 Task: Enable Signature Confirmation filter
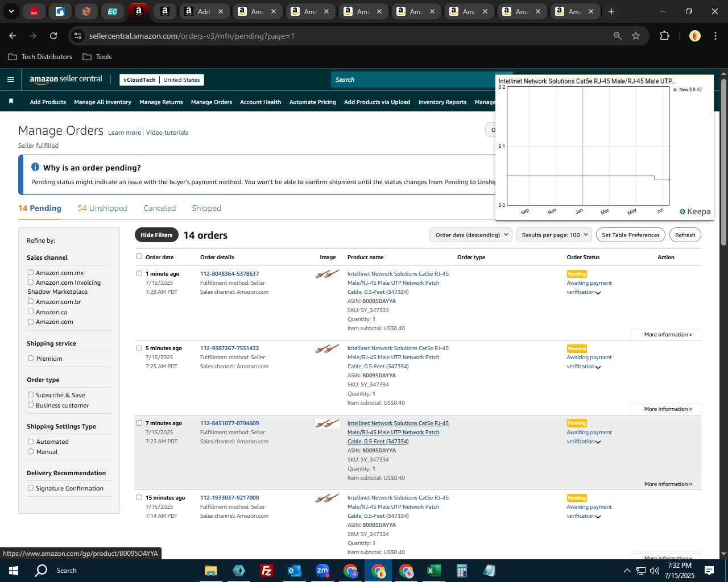click(x=31, y=488)
